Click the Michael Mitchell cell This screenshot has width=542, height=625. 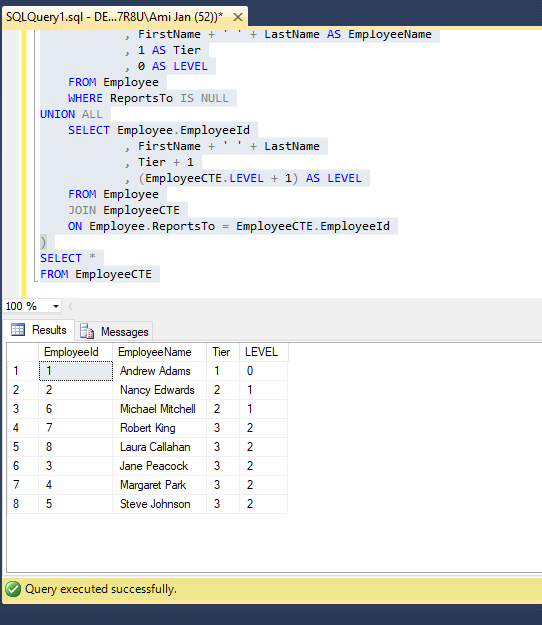tap(159, 409)
